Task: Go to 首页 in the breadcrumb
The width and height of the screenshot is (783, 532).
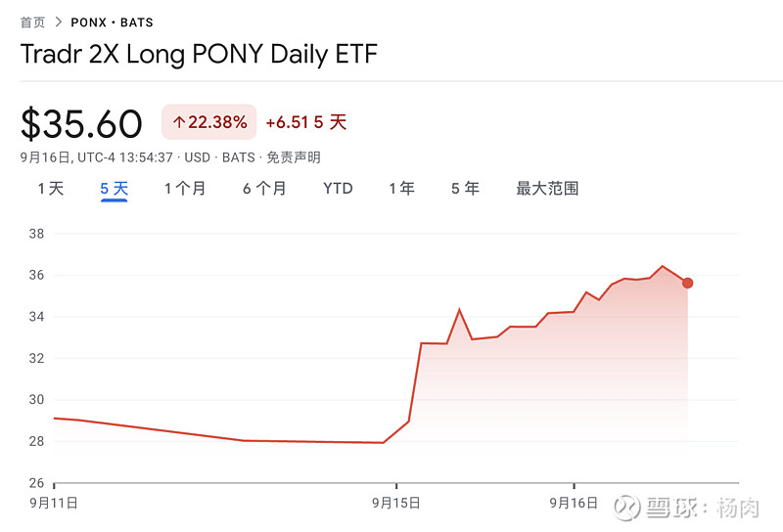Action: click(x=33, y=22)
